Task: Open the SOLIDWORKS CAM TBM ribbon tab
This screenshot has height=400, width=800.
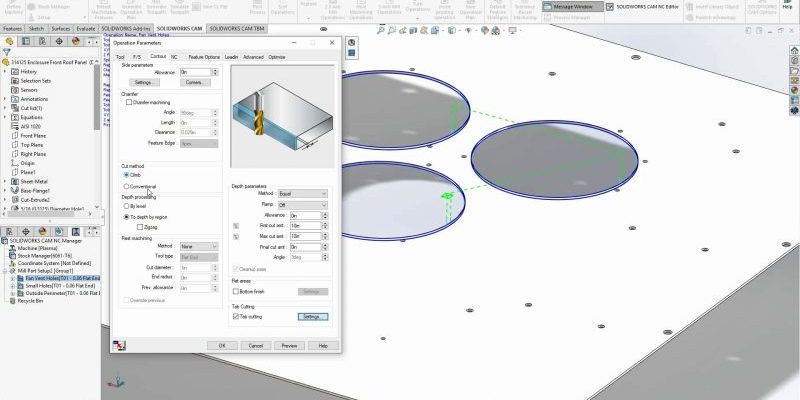Action: pos(238,30)
